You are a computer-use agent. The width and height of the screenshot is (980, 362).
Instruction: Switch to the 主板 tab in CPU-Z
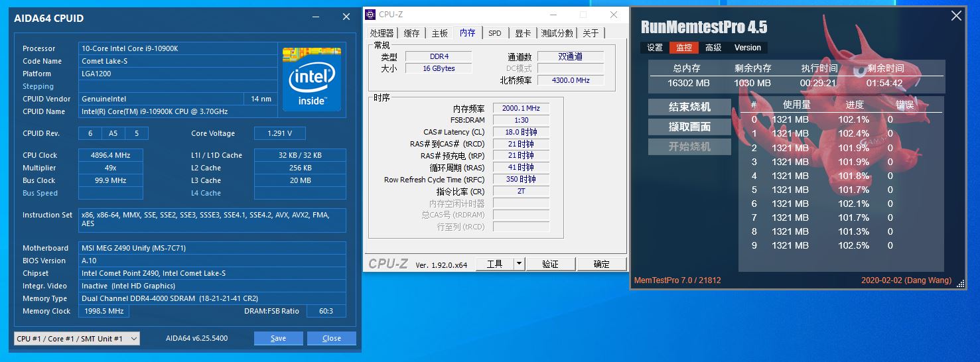440,33
